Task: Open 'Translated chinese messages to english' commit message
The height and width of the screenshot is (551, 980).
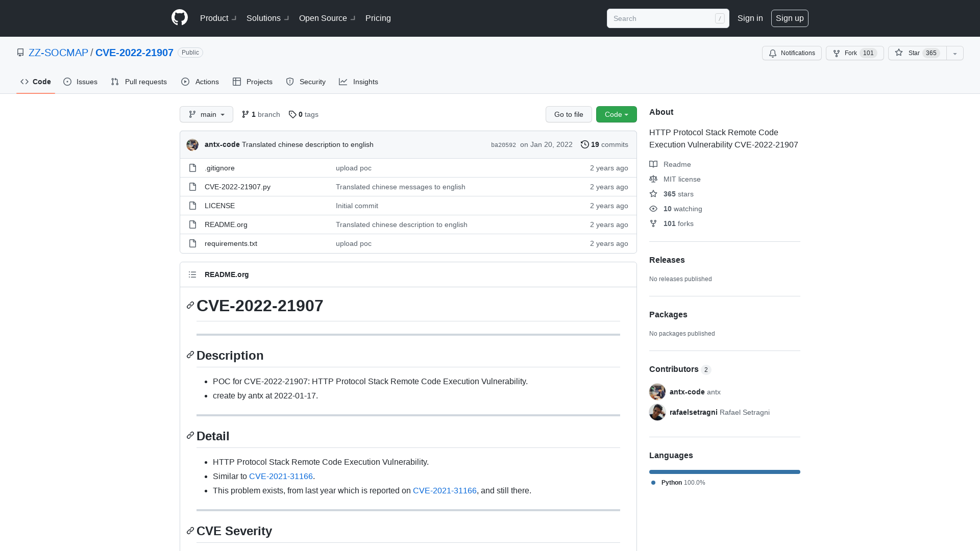Action: [x=400, y=187]
